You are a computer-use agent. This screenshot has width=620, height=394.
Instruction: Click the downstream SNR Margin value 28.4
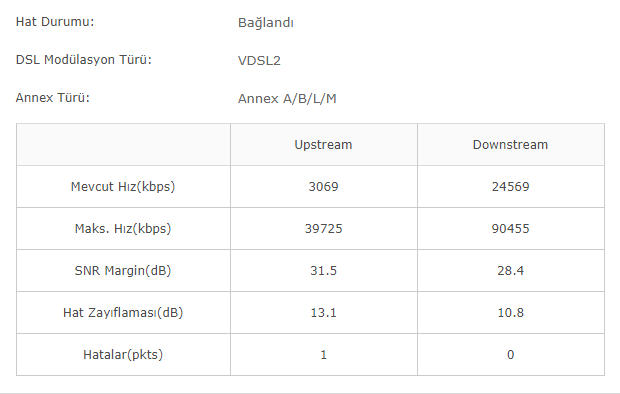510,271
